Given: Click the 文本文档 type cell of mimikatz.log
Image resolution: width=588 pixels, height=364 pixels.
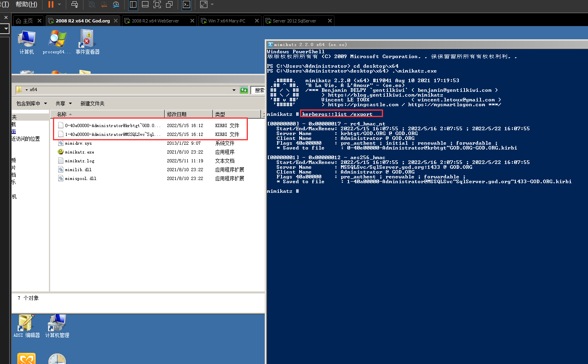Looking at the screenshot, I should [x=225, y=161].
